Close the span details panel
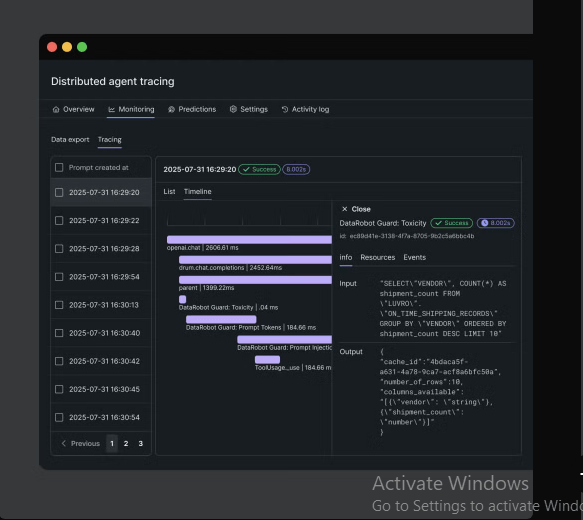Screen dimensions: 583x520 pos(356,209)
